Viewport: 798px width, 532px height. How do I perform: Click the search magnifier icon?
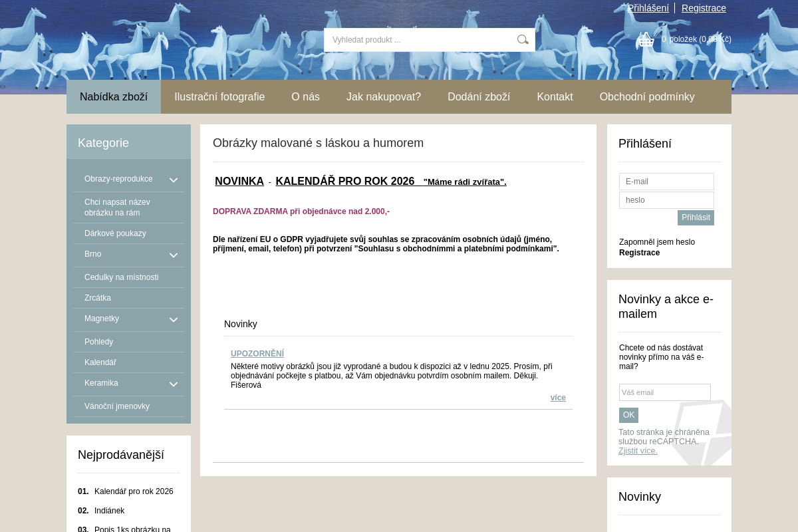click(523, 40)
